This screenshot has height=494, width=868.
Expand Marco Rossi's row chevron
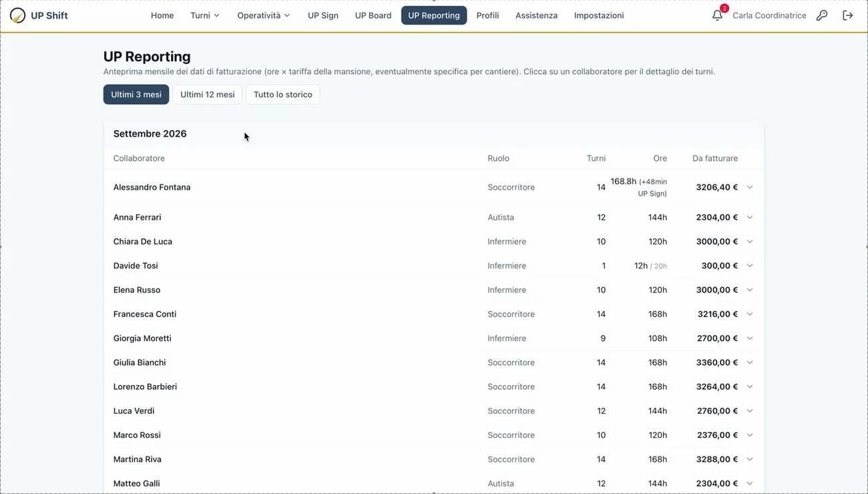tap(750, 435)
